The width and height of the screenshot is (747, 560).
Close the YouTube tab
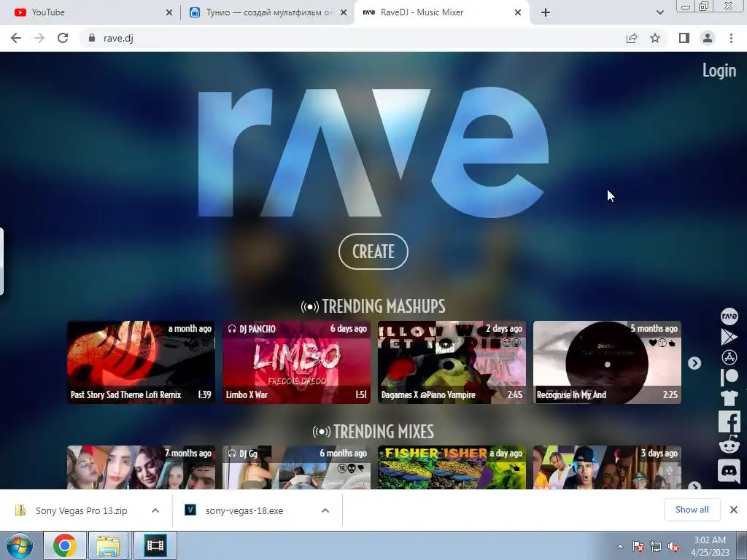169,12
